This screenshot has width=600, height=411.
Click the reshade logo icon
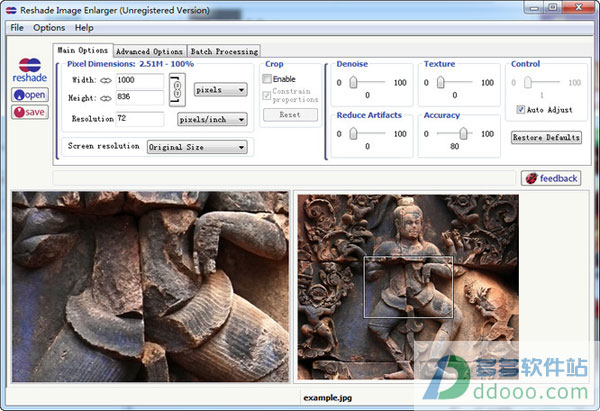pyautogui.click(x=30, y=65)
